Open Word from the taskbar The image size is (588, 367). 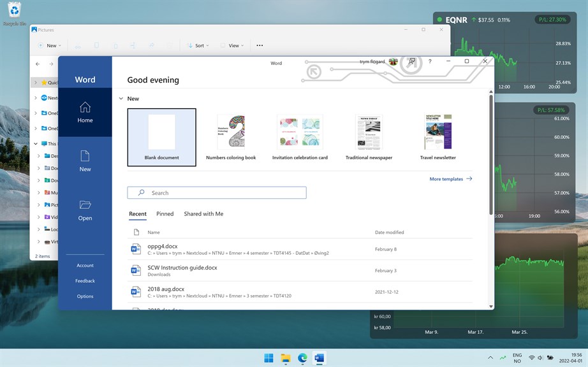pyautogui.click(x=318, y=357)
